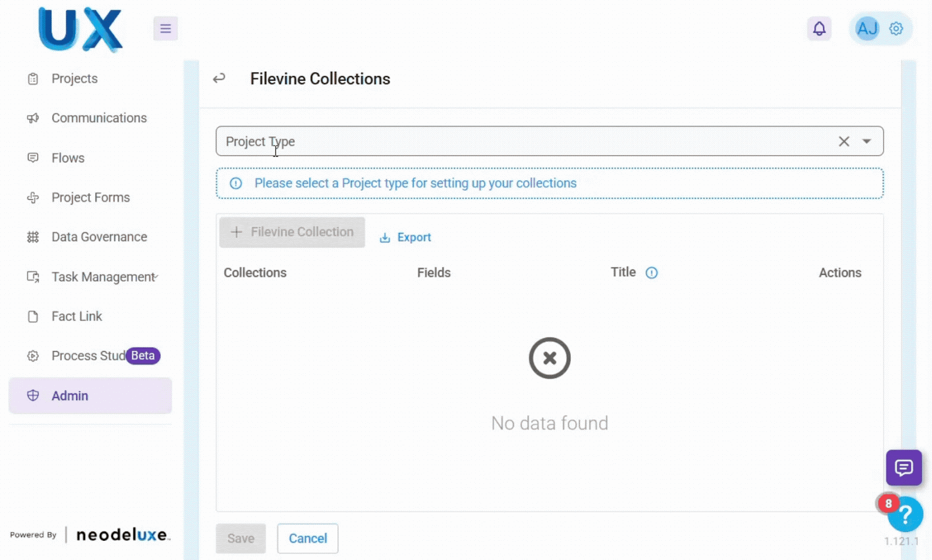932x560 pixels.
Task: Click the Beta badge
Action: tap(143, 356)
